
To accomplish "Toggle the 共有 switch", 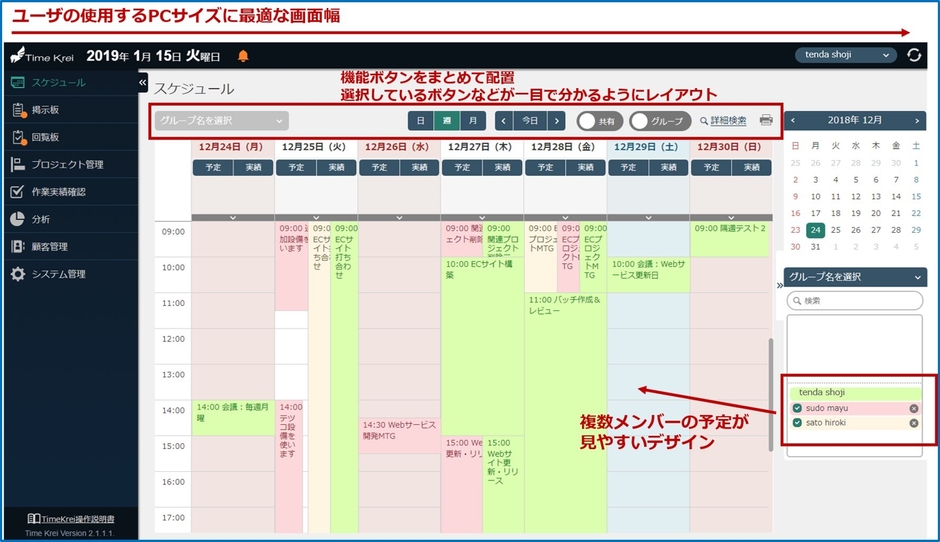I will tap(599, 121).
